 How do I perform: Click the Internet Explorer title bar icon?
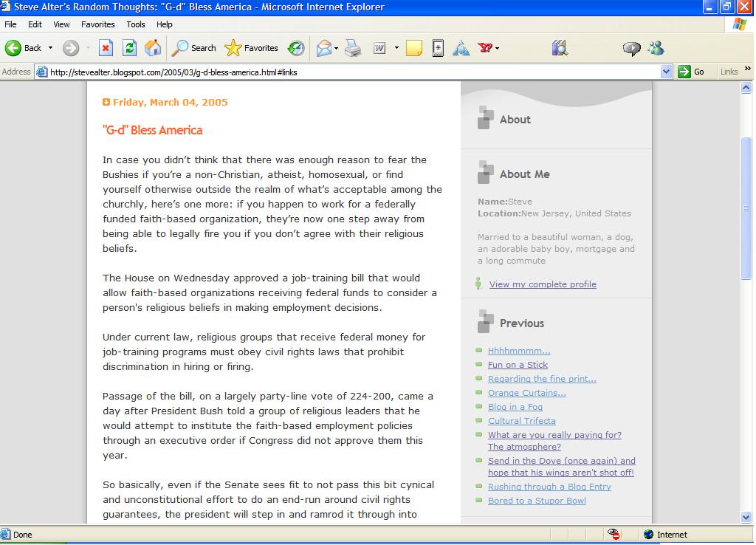(x=5, y=7)
